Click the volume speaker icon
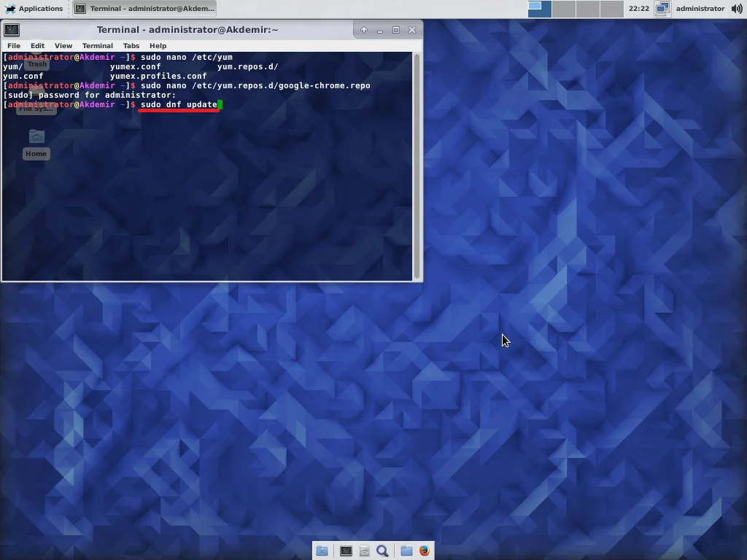 (737, 9)
